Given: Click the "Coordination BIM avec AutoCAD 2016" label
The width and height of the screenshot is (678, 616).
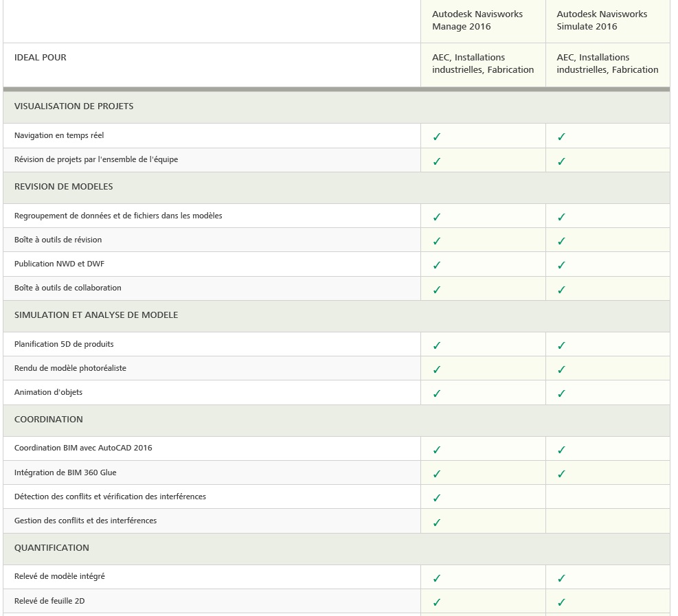Looking at the screenshot, I should pyautogui.click(x=83, y=448).
